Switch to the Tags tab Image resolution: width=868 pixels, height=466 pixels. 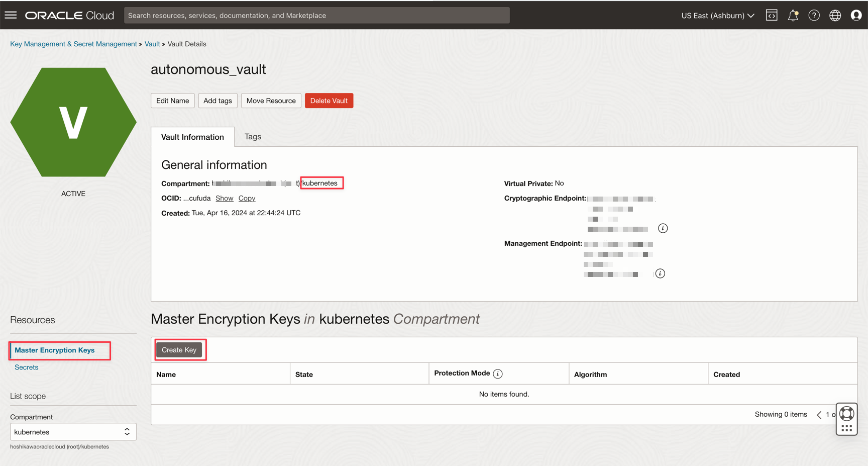click(253, 137)
